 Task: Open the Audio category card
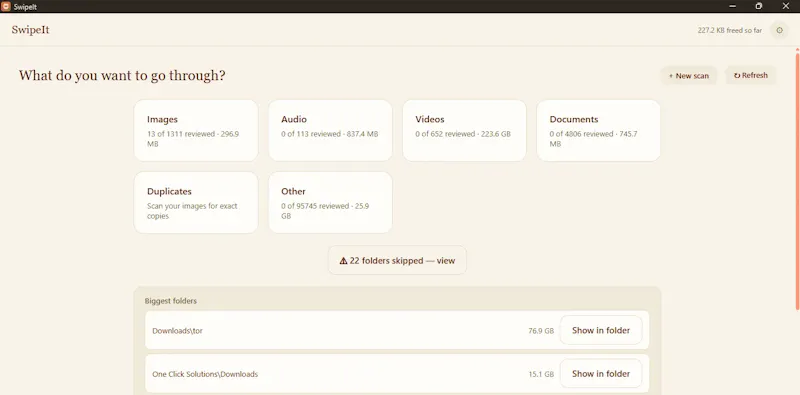(x=330, y=131)
